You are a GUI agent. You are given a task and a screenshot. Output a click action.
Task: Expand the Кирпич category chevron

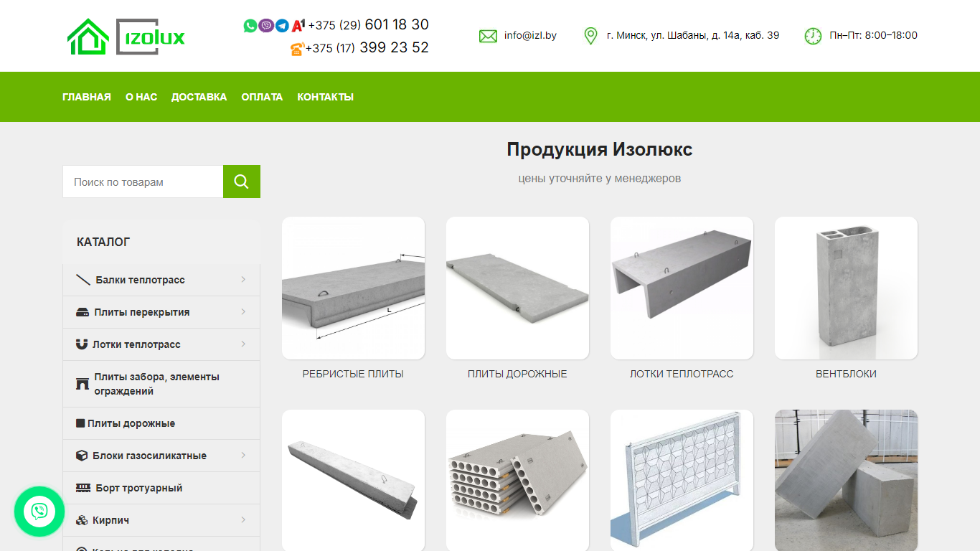pos(243,520)
